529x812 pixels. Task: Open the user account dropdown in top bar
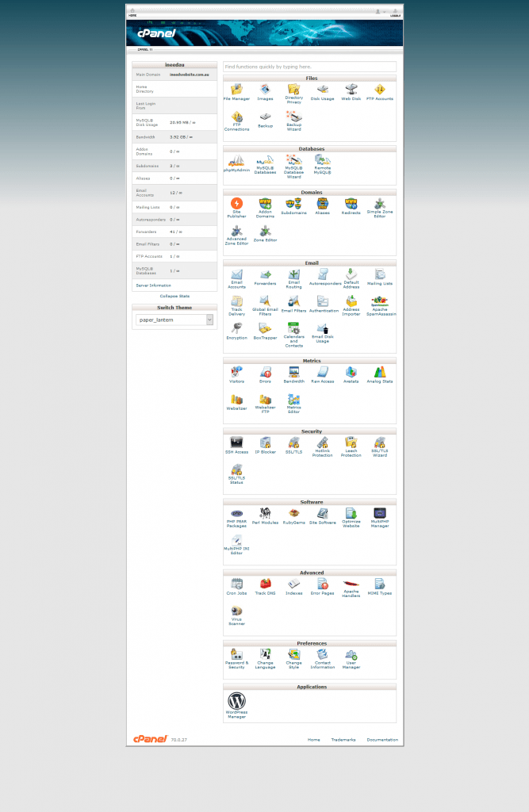[x=379, y=12]
